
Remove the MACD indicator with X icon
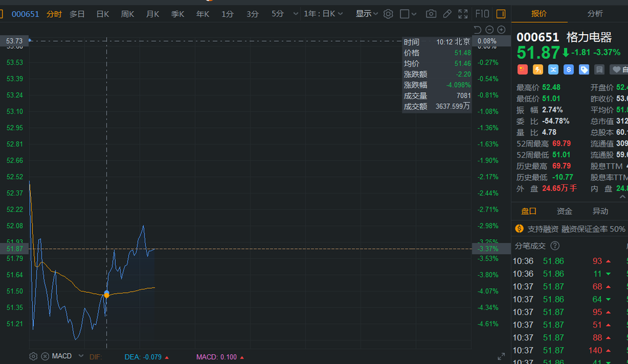[45, 356]
